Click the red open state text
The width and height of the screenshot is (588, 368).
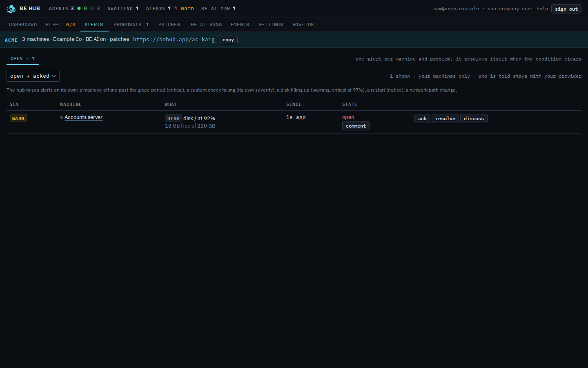pyautogui.click(x=348, y=117)
